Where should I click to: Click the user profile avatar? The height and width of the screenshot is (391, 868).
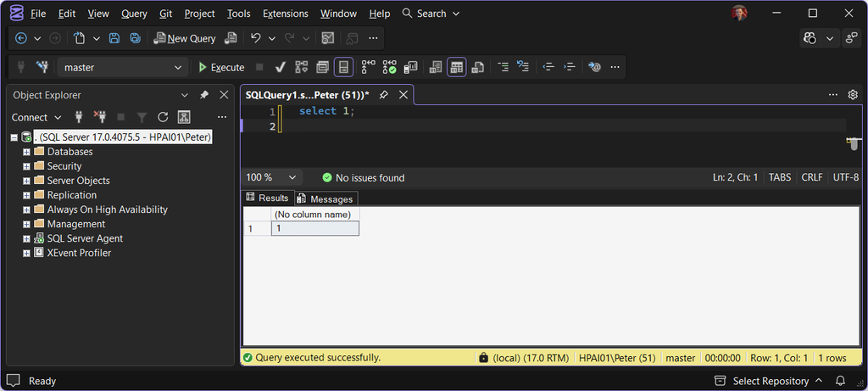coord(739,14)
